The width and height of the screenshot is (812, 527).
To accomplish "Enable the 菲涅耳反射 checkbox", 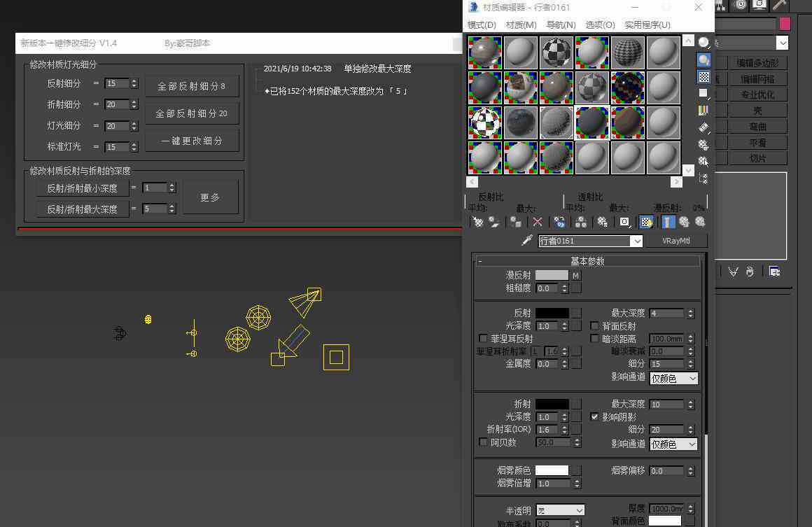I will 482,339.
